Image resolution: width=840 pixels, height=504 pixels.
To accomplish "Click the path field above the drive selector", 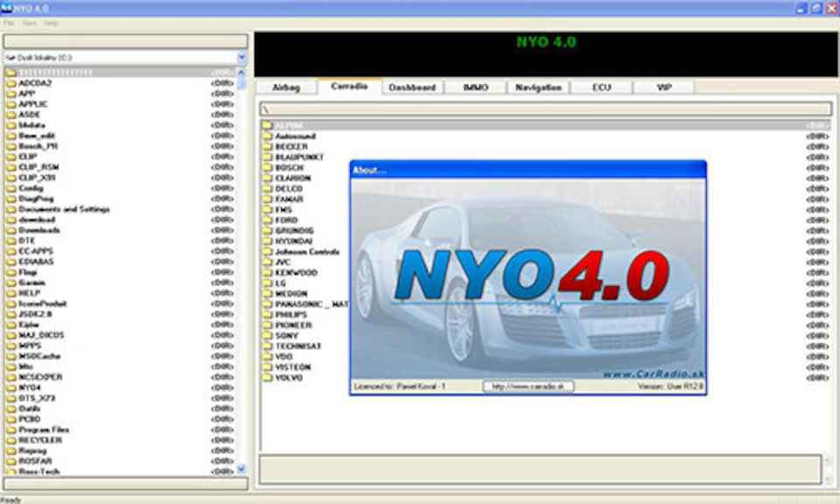I will click(x=125, y=41).
